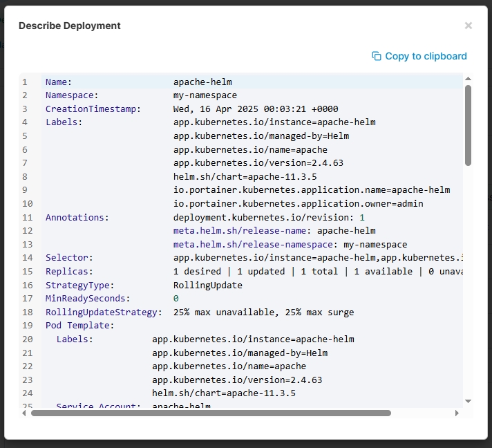Click the horizontal scrollbar right arrow
Screen dimensions: 492x448
[x=457, y=413]
